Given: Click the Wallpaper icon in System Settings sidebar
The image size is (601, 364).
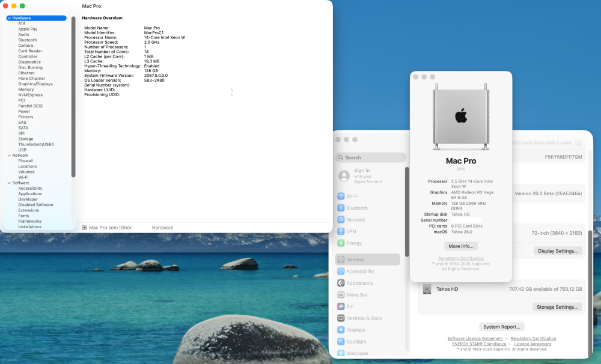Looking at the screenshot, I should [x=341, y=353].
